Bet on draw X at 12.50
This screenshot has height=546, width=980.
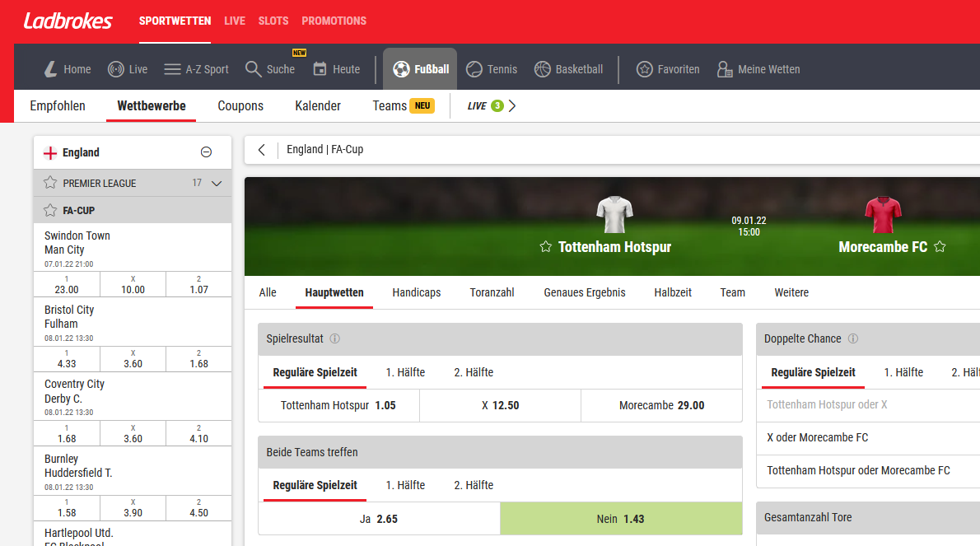coord(500,405)
